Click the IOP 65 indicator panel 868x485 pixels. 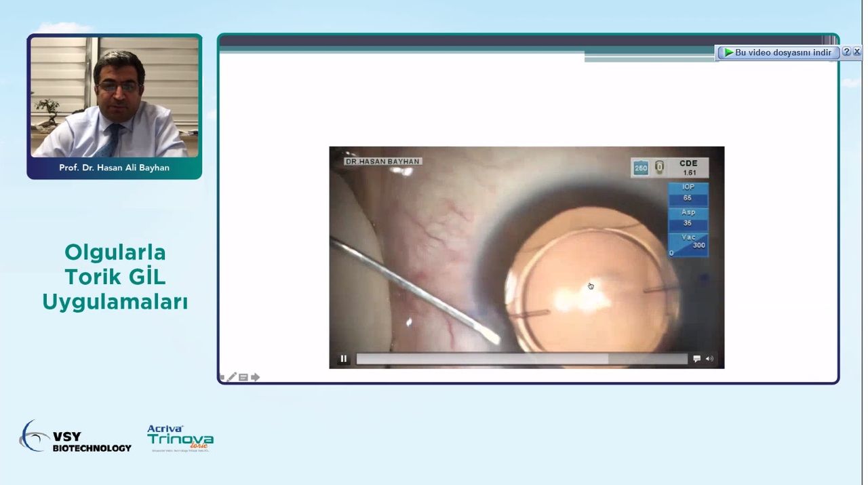(x=688, y=193)
